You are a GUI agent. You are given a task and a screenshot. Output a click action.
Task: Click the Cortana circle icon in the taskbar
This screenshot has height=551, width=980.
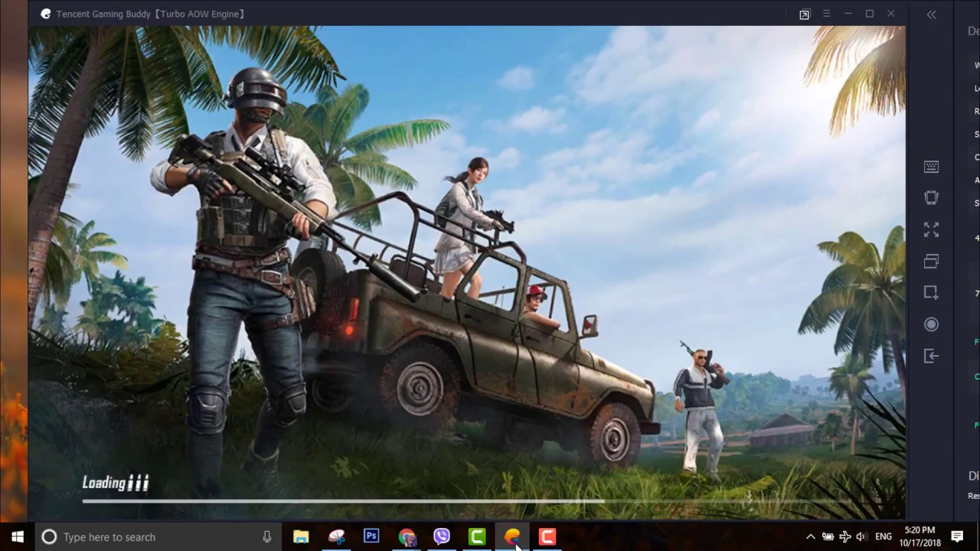(x=49, y=537)
